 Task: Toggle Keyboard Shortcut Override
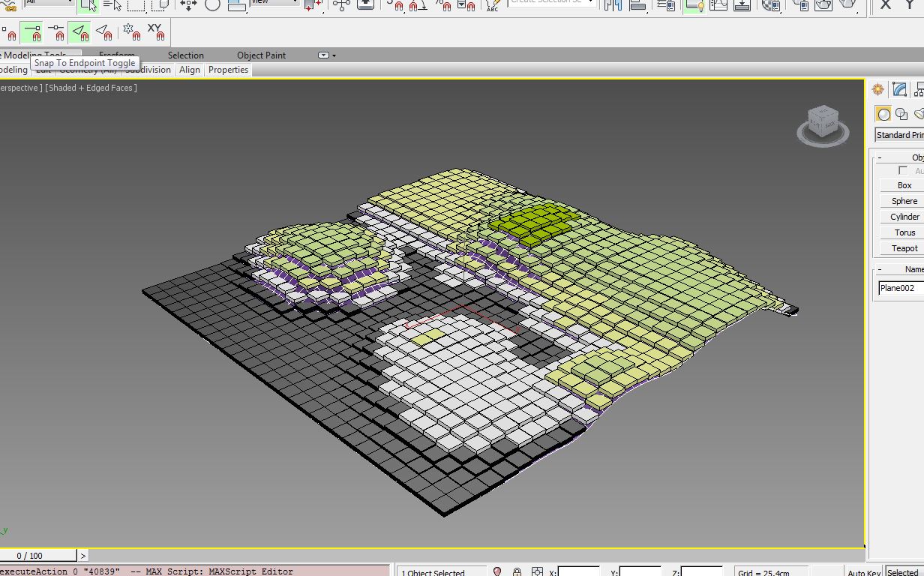(x=365, y=5)
